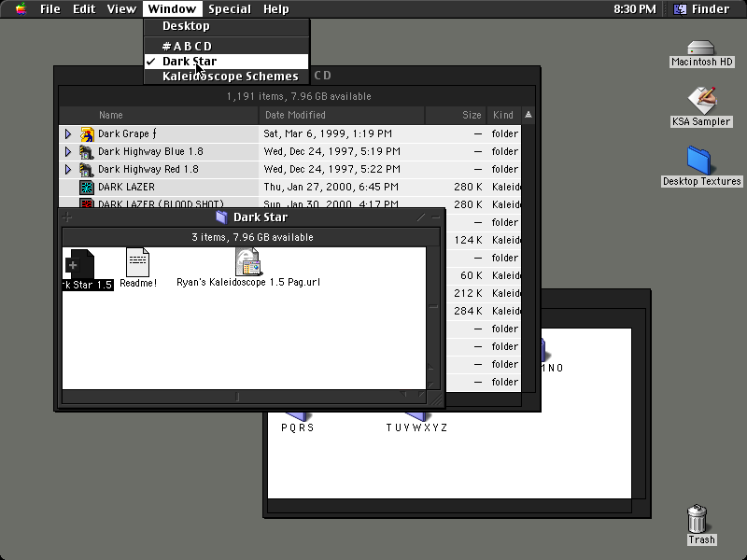Sort the list by Date Modified column header
Image resolution: width=747 pixels, height=560 pixels.
pos(342,115)
